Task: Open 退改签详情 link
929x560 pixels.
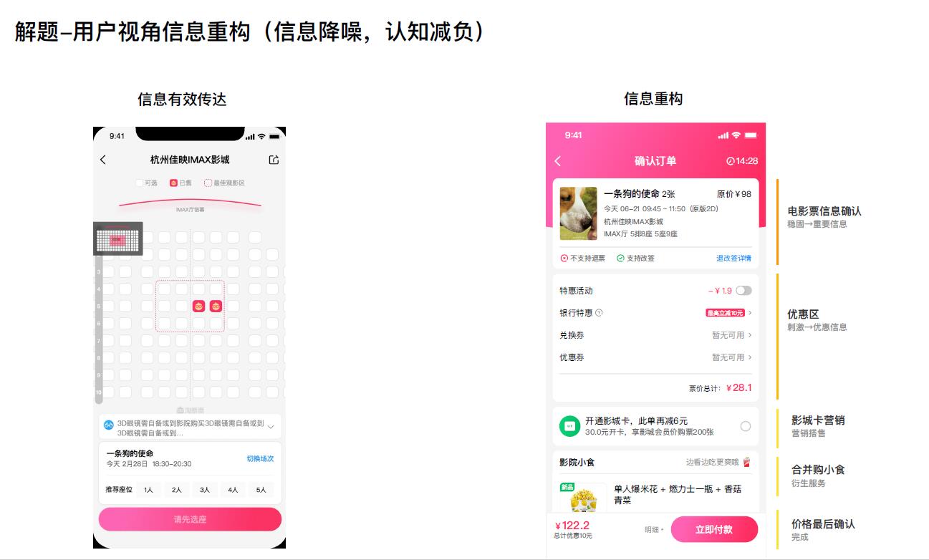Action: [734, 258]
